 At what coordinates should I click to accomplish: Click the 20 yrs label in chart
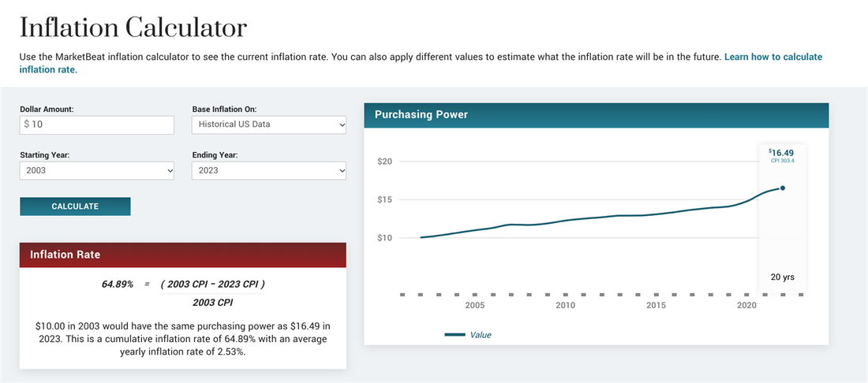tap(782, 277)
